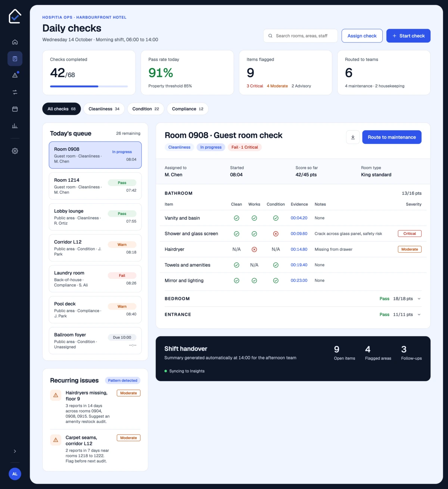Click the Fail · 1 Critical tag
Screen dimensions: 448x489
tap(245, 147)
